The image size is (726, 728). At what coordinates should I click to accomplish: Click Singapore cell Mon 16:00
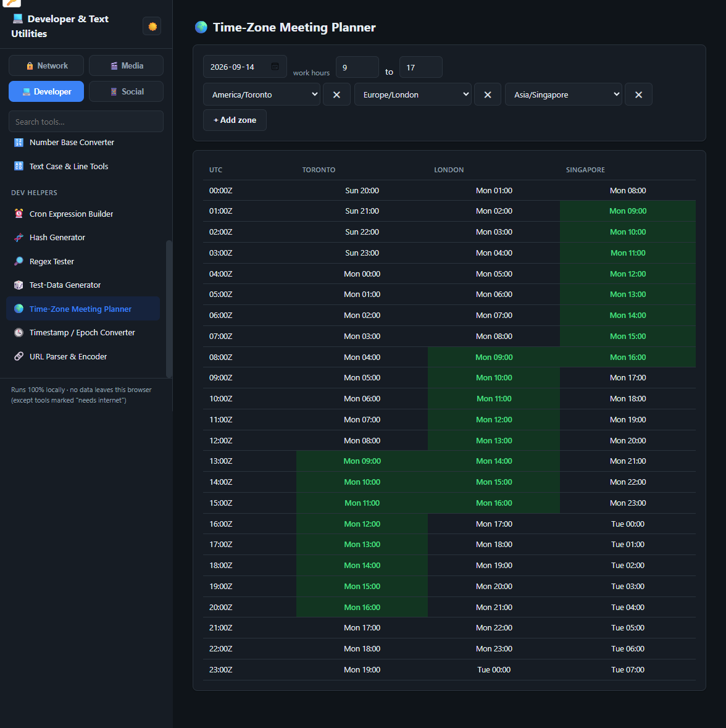(628, 357)
